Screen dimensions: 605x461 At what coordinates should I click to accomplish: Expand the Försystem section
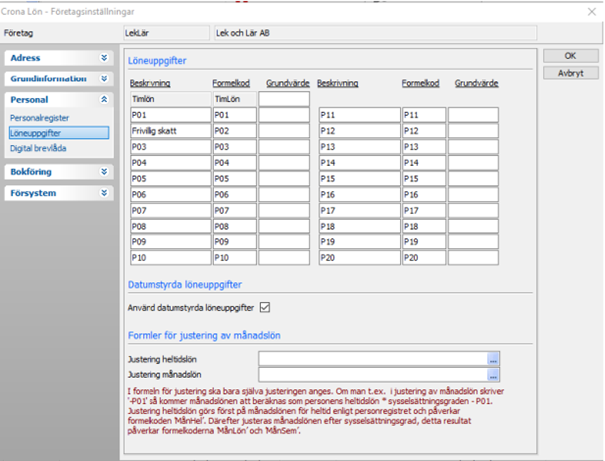(104, 193)
